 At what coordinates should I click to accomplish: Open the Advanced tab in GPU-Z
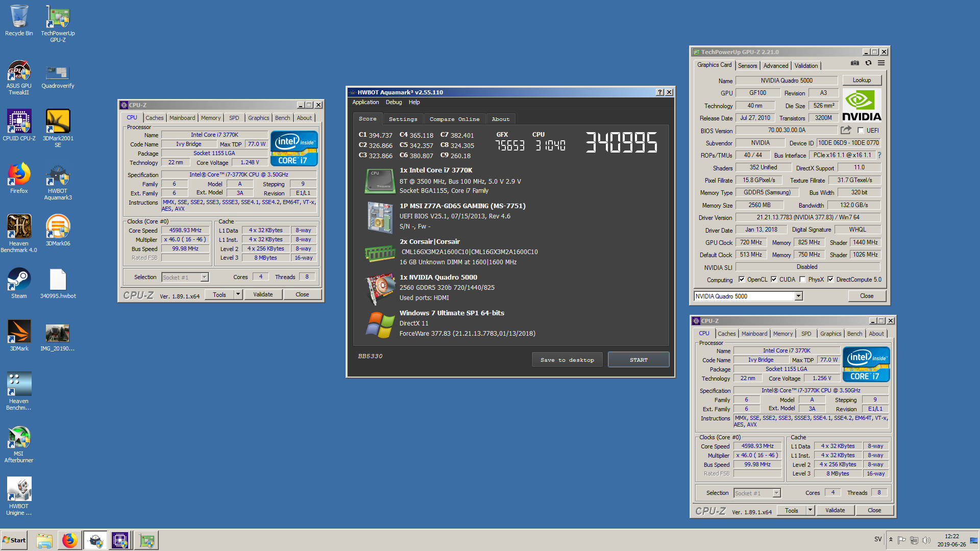point(775,66)
